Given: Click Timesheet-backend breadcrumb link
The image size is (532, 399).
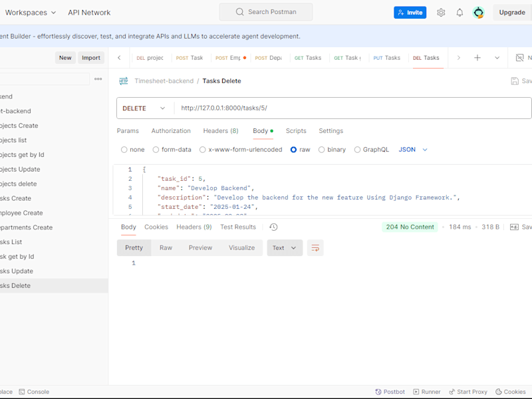Looking at the screenshot, I should point(164,80).
